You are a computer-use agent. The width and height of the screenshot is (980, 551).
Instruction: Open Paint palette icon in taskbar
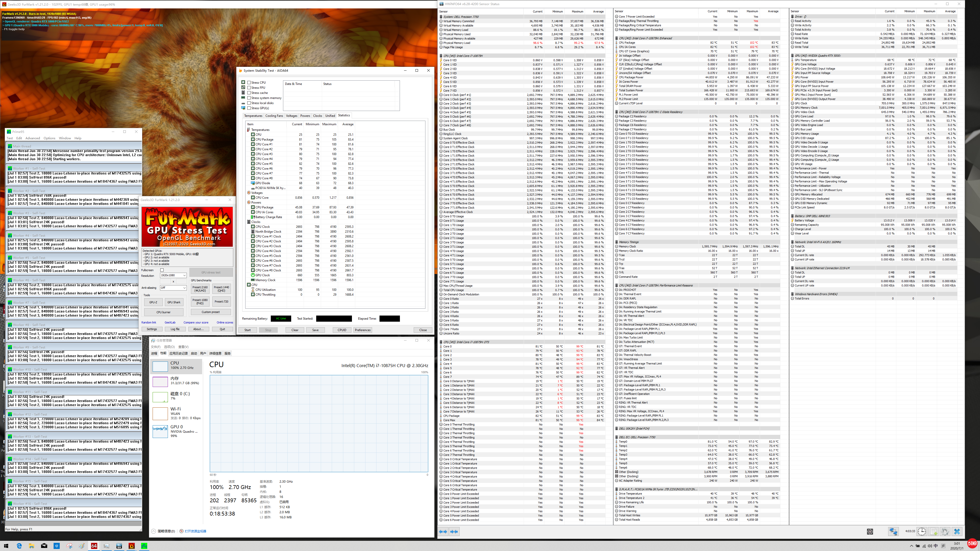coord(82,546)
